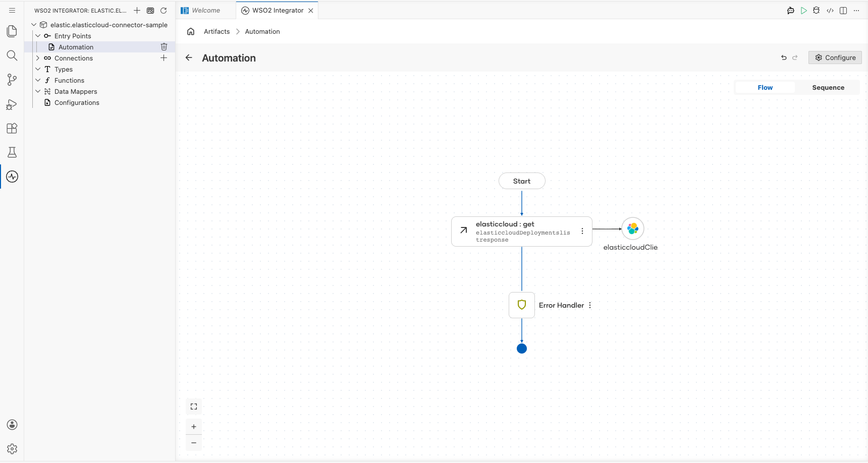Image resolution: width=868 pixels, height=463 pixels.
Task: Switch to the Welcome tab
Action: 206,10
